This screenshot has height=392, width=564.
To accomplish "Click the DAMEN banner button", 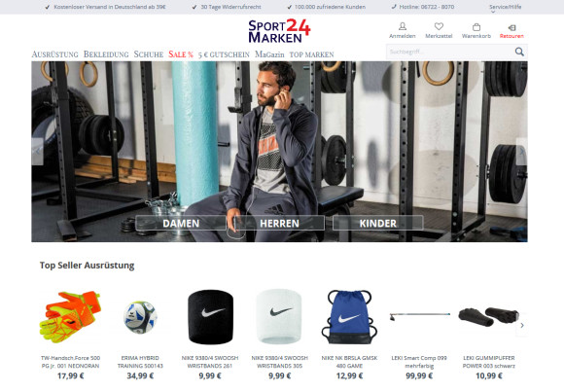I will (x=181, y=223).
